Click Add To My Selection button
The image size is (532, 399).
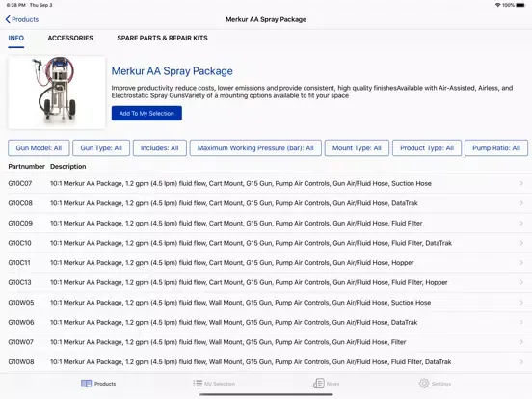tap(146, 113)
